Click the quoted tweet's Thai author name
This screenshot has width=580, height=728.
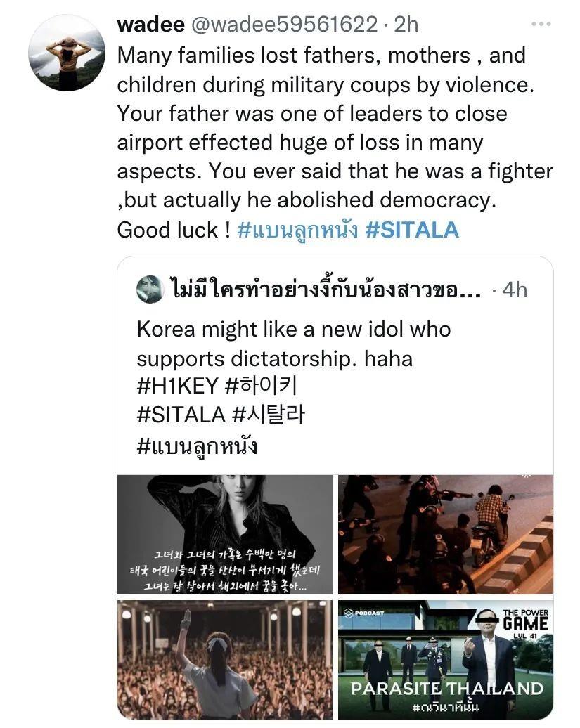pyautogui.click(x=325, y=290)
